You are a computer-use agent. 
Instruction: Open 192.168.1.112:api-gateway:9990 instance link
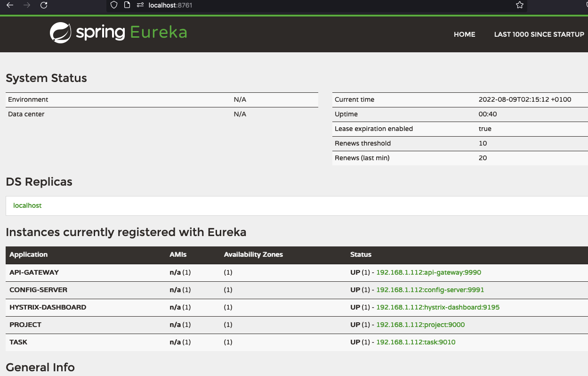click(428, 272)
